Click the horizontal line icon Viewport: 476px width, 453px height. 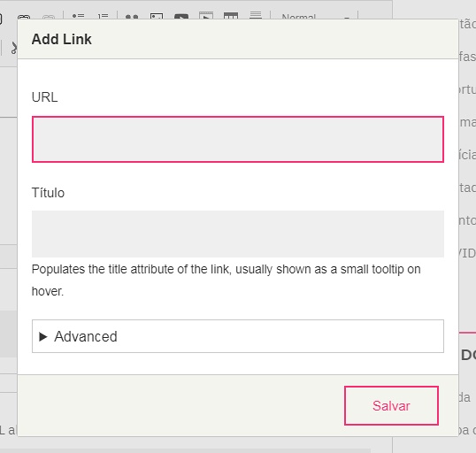pyautogui.click(x=256, y=15)
